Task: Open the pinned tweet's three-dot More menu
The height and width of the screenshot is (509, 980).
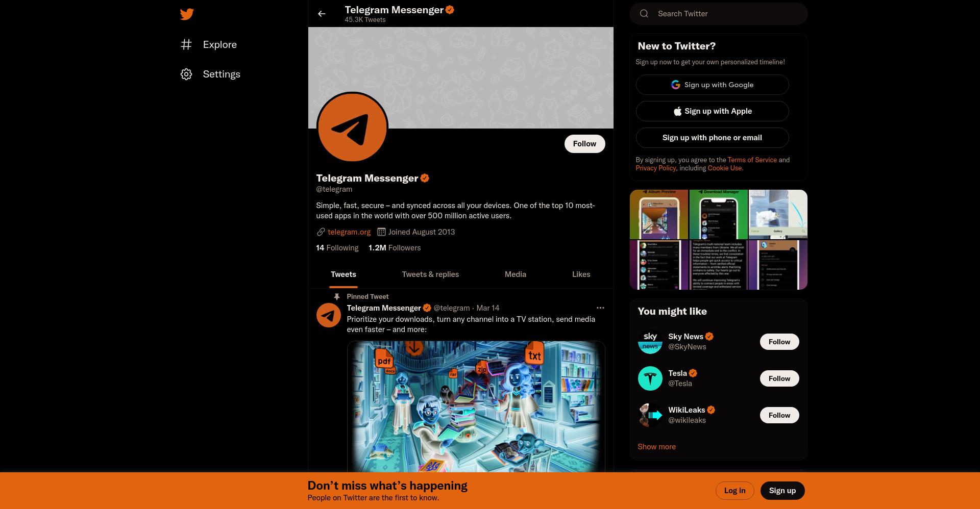Action: click(600, 308)
